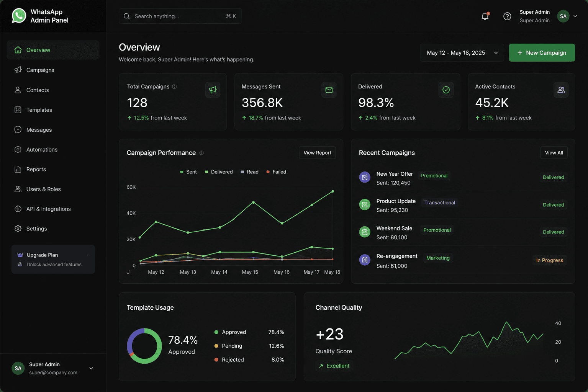Viewport: 588px width, 392px height.
Task: Open Settings in sidebar
Action: click(x=53, y=229)
